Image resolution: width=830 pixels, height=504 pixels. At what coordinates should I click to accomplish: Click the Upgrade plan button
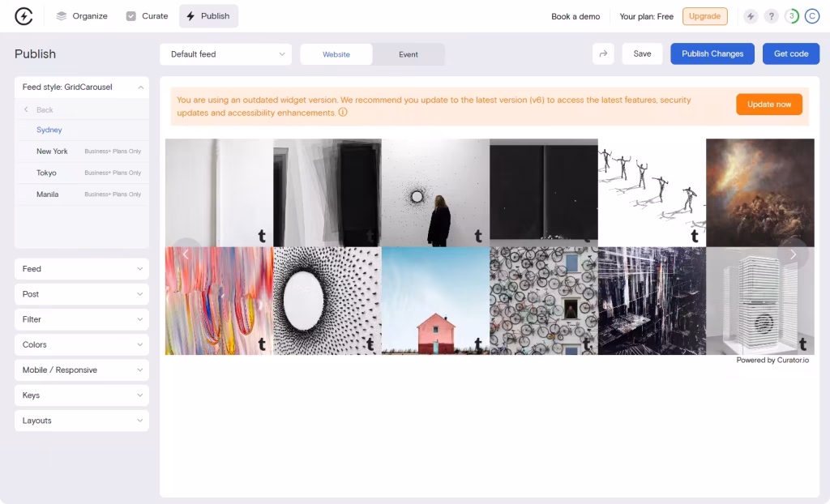pos(704,16)
